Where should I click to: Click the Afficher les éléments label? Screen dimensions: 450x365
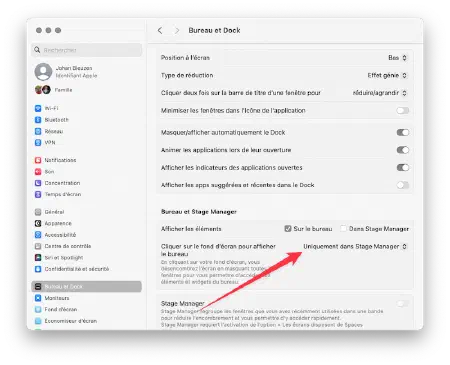point(191,229)
